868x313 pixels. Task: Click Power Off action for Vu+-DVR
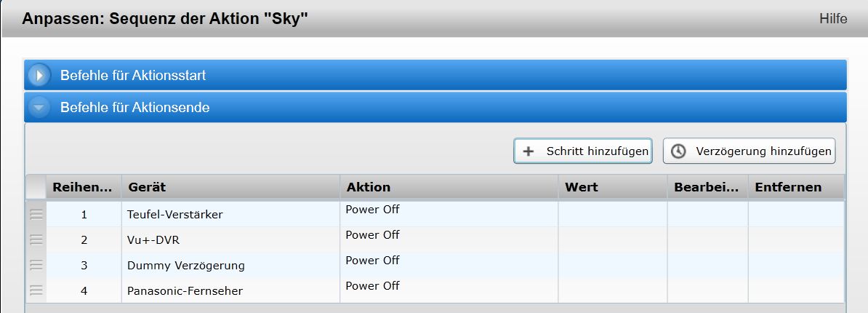[372, 235]
